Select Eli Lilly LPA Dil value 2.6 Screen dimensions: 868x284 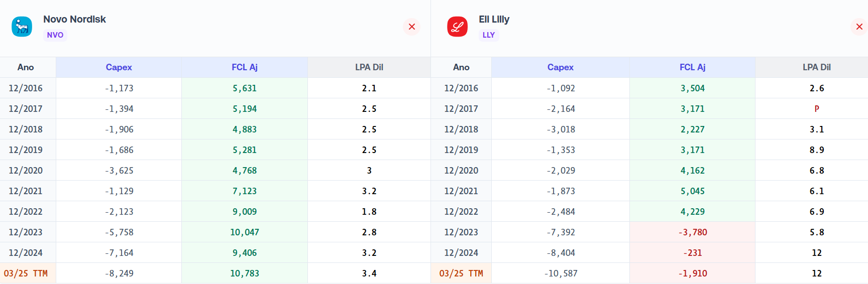tap(817, 88)
